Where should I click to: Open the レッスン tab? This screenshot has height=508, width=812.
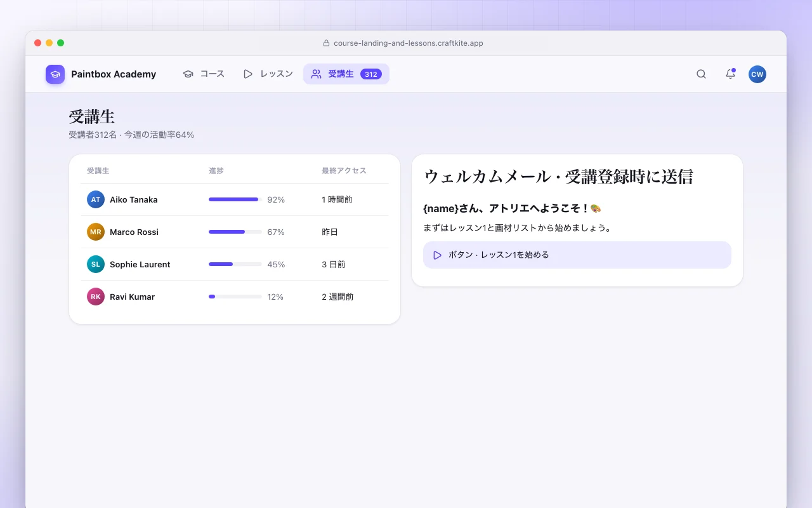(x=268, y=74)
